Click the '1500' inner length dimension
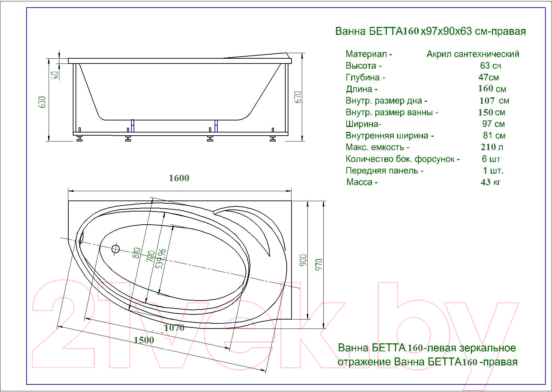552x392 pixels. coord(144,340)
